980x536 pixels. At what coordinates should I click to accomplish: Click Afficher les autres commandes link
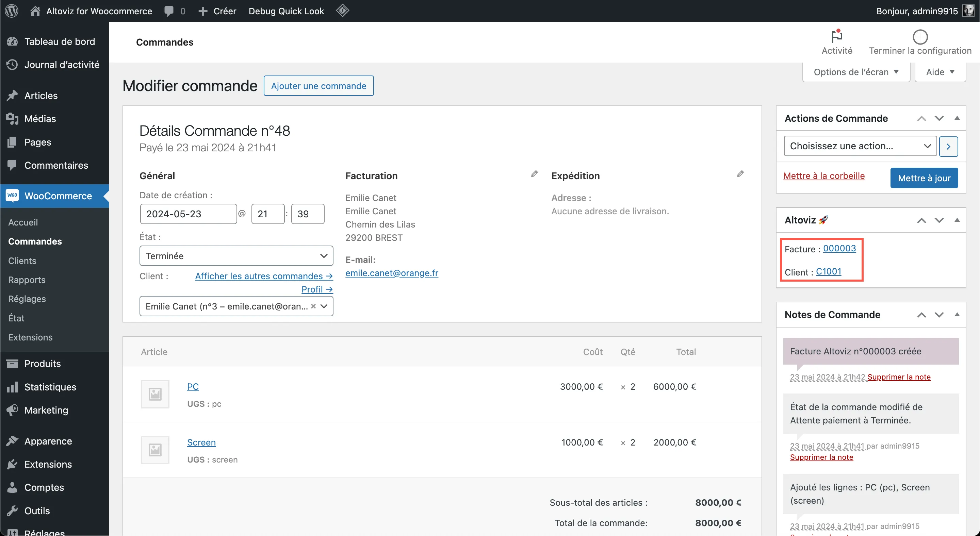click(264, 276)
